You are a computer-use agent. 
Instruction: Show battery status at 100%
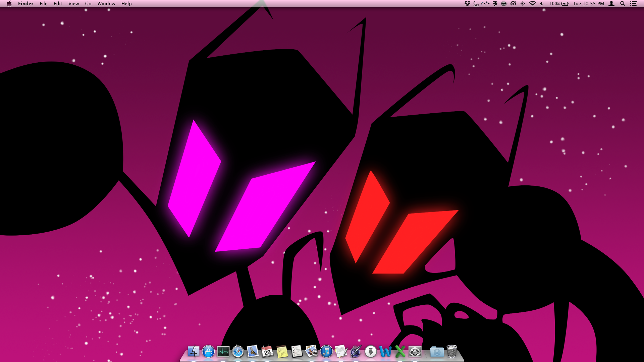(559, 4)
